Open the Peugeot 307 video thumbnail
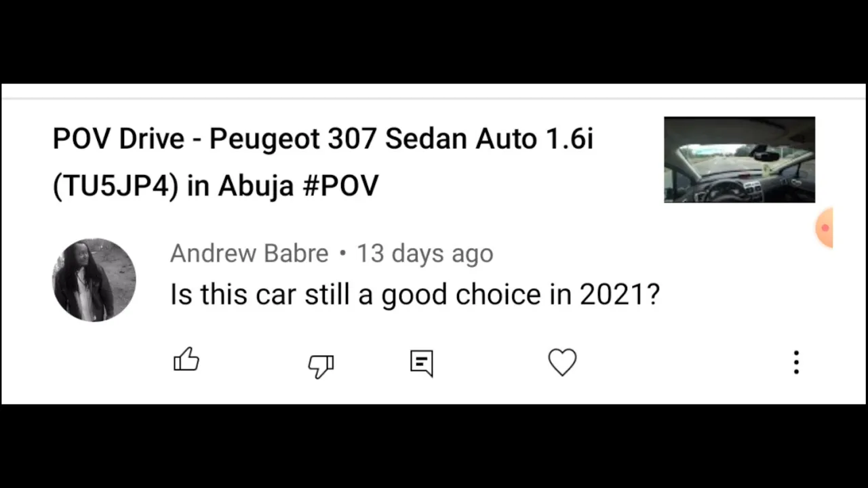This screenshot has height=488, width=868. click(739, 159)
